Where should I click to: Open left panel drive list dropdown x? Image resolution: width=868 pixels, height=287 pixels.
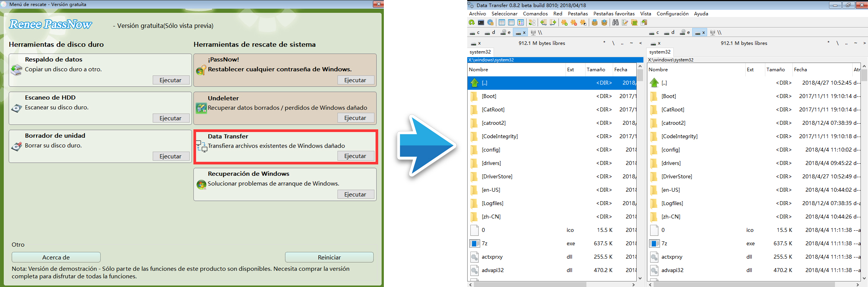pyautogui.click(x=476, y=43)
